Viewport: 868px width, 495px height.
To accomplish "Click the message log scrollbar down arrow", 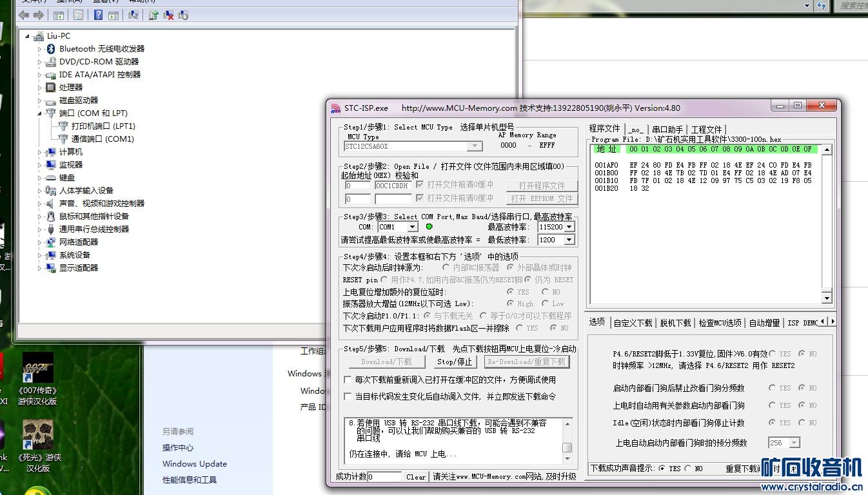I will coord(567,460).
